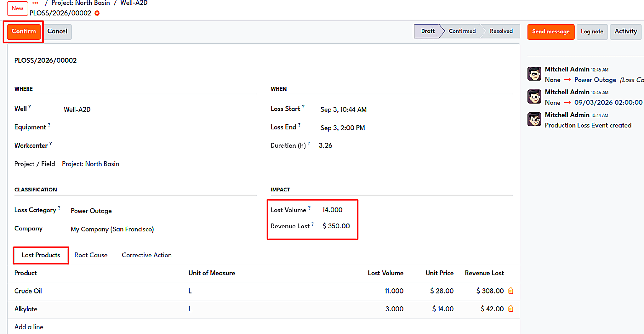The height and width of the screenshot is (334, 644).
Task: Click Mitchell Admin's avatar on Power Outage message
Action: [x=534, y=74]
